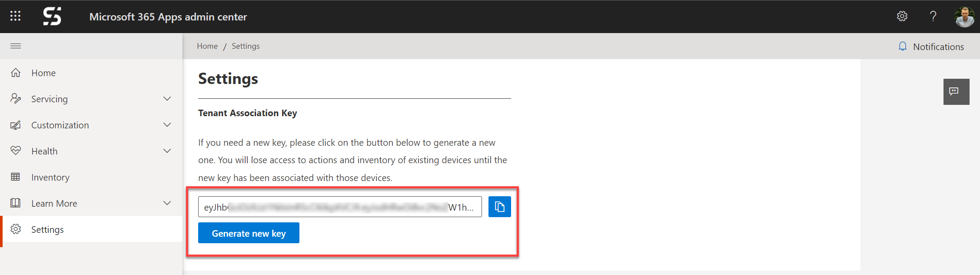The width and height of the screenshot is (980, 275).
Task: Click the admin center logo
Action: (x=52, y=16)
